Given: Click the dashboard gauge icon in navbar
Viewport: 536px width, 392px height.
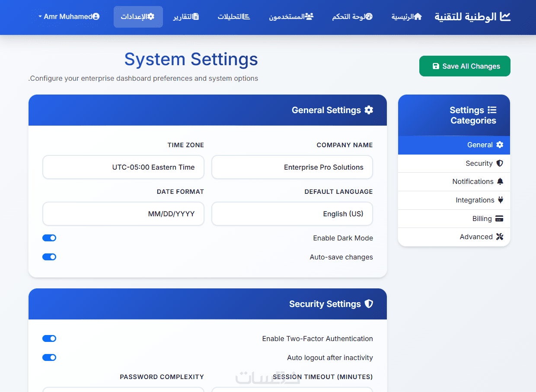Looking at the screenshot, I should coord(369,17).
